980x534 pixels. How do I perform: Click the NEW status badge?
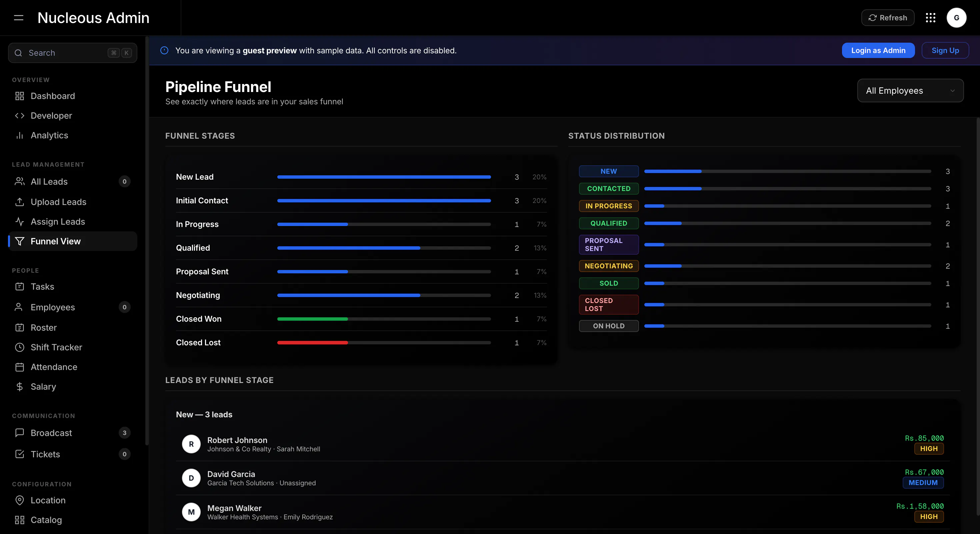(609, 171)
